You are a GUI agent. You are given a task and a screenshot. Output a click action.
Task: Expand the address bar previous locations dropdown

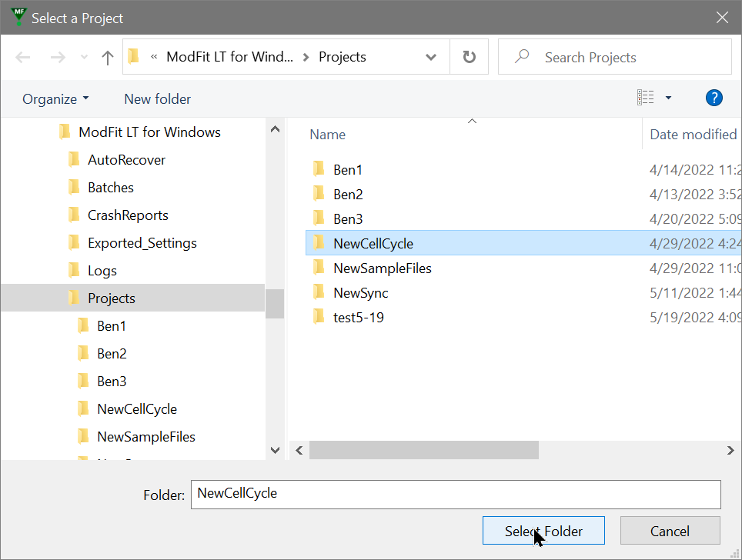click(x=431, y=58)
